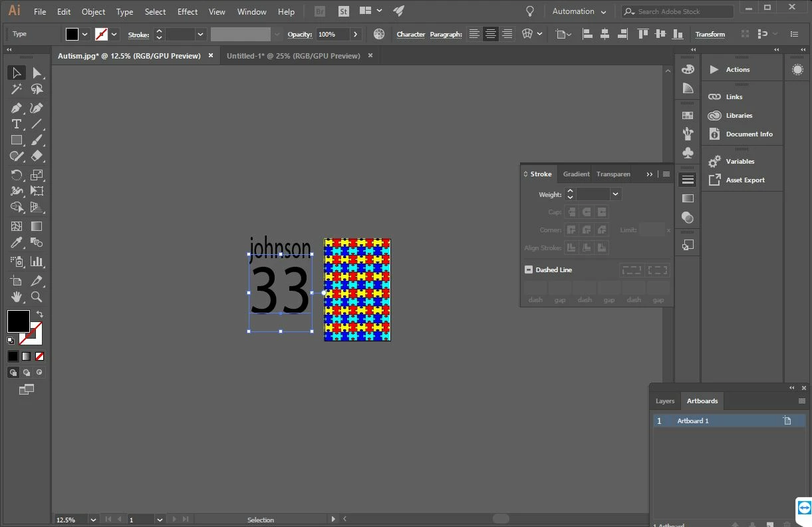Open the Automation workspace dropdown
The width and height of the screenshot is (812, 527).
point(579,11)
